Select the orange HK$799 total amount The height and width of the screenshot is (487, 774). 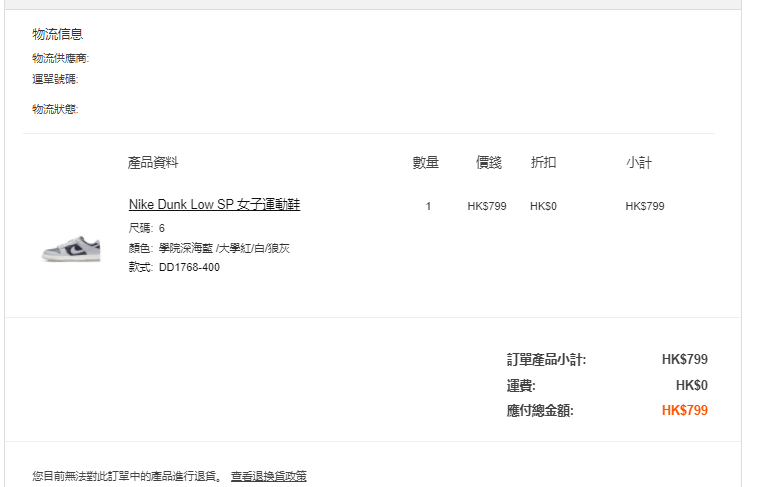coord(685,411)
